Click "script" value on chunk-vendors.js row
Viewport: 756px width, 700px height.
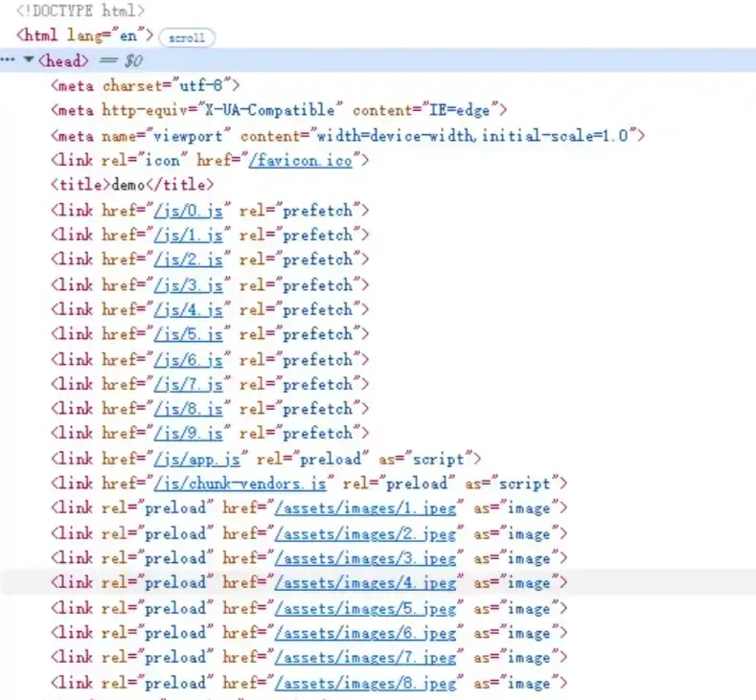tap(524, 484)
